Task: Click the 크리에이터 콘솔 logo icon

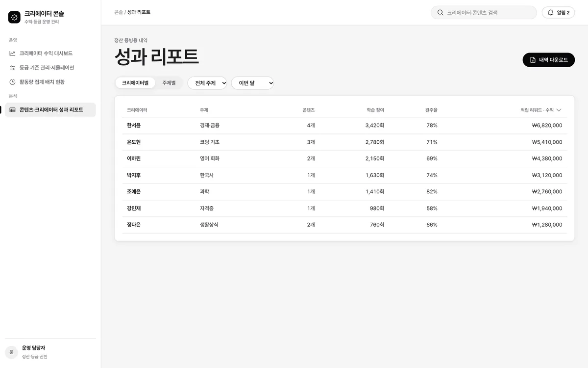Action: 14,17
